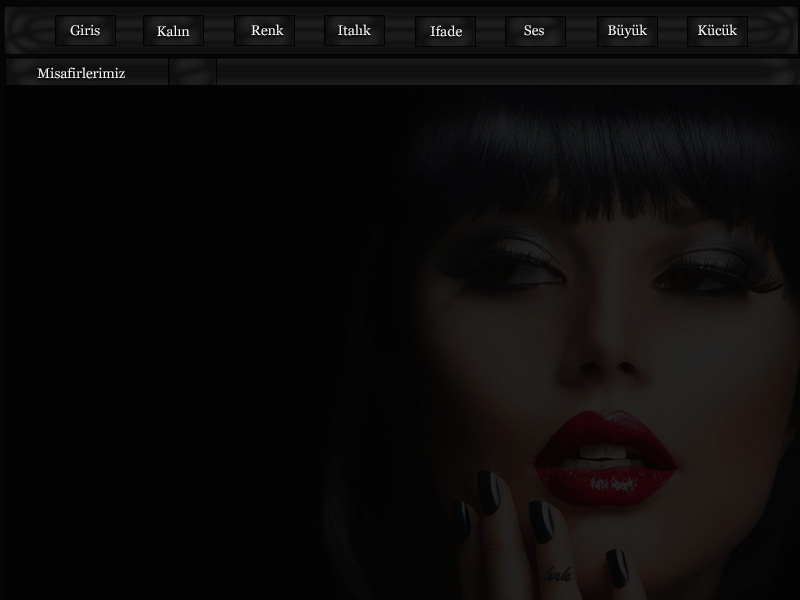The image size is (800, 600).
Task: Click the tattoo on the finger
Action: pos(556,574)
